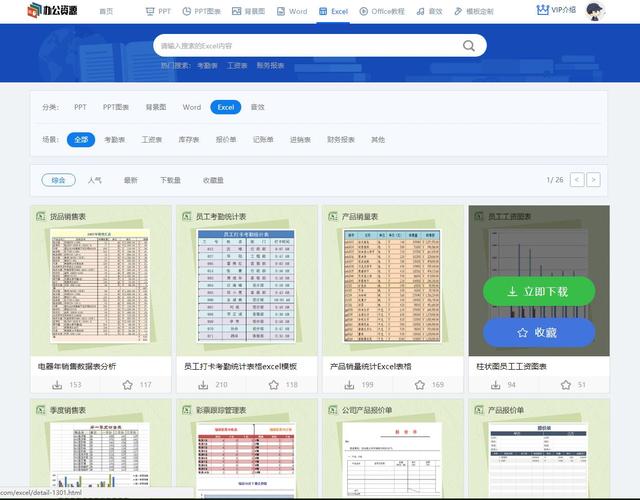Open 音效 in the top navigation bar
Image resolution: width=640 pixels, height=500 pixels.
point(429,11)
